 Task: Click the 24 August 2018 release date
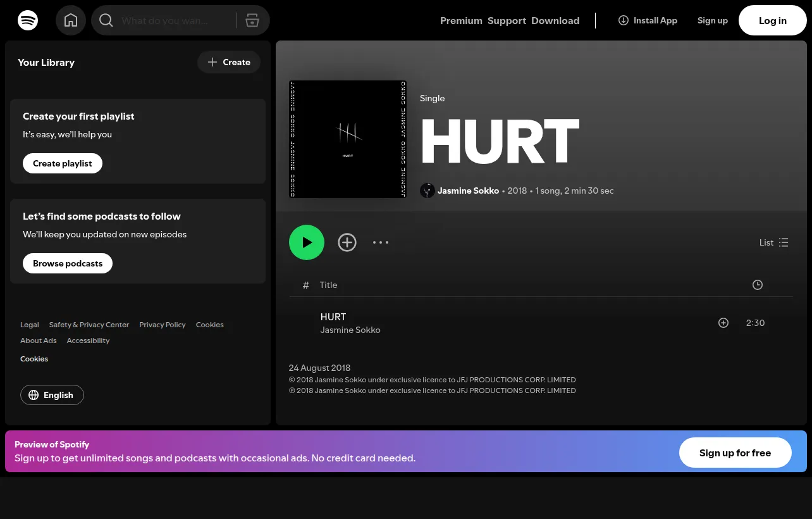(319, 368)
